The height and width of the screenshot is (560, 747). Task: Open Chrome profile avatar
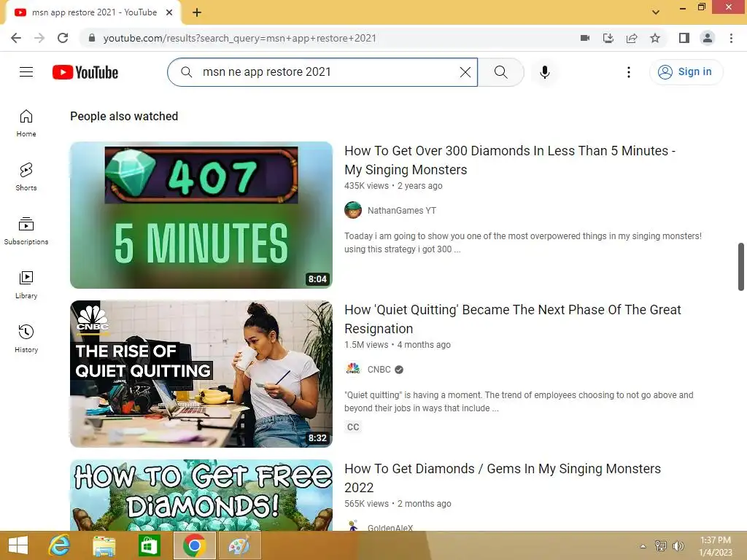click(708, 38)
